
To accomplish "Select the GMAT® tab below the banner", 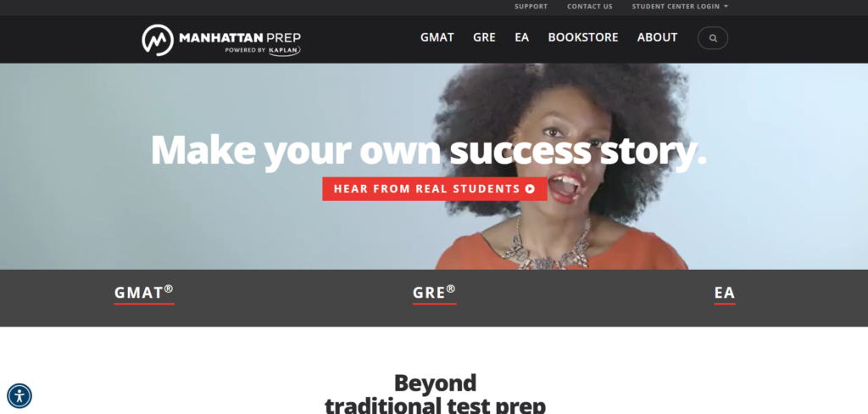I will tap(144, 294).
